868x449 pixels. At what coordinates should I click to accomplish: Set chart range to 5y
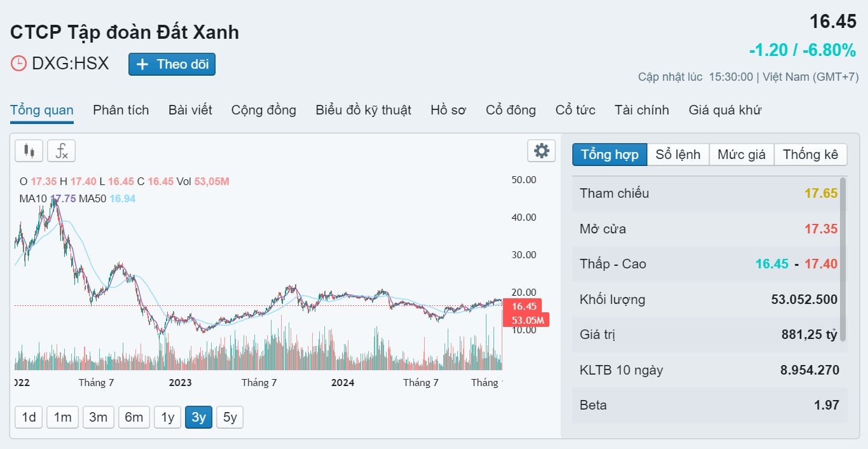(230, 417)
